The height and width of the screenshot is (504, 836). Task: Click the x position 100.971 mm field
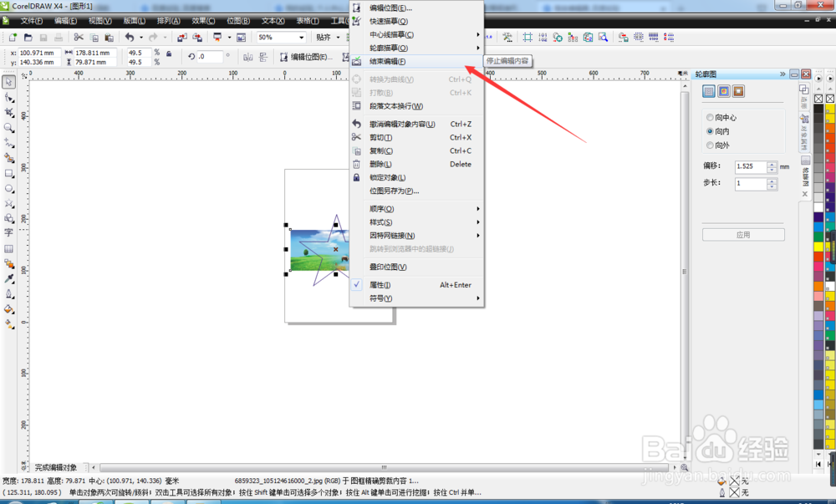pos(38,53)
